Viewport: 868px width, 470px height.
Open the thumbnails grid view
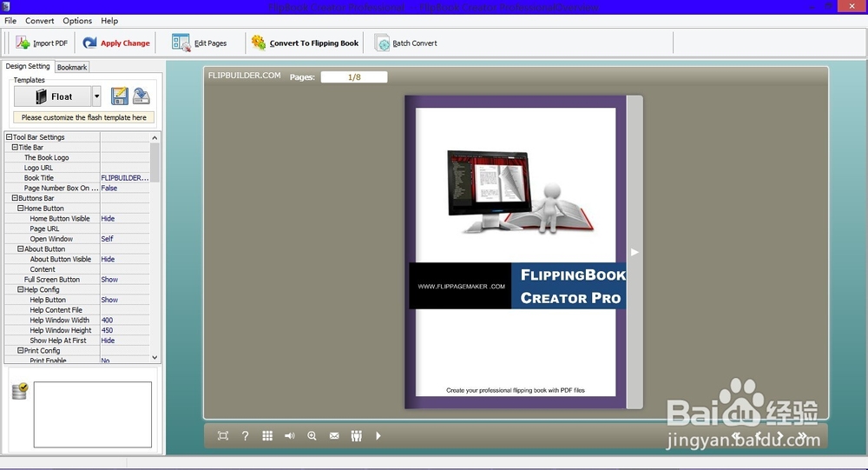pos(267,435)
